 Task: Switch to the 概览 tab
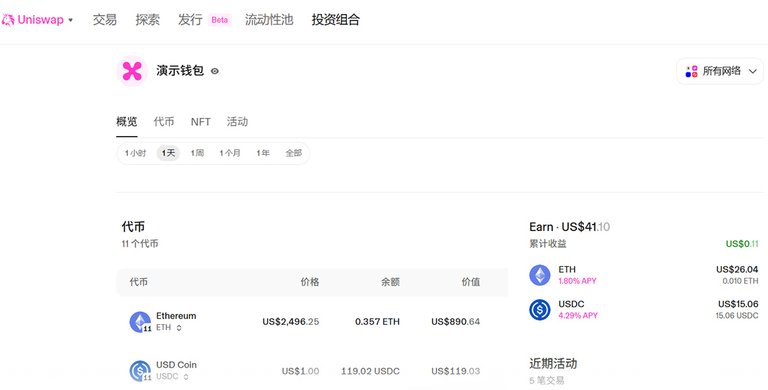tap(126, 122)
